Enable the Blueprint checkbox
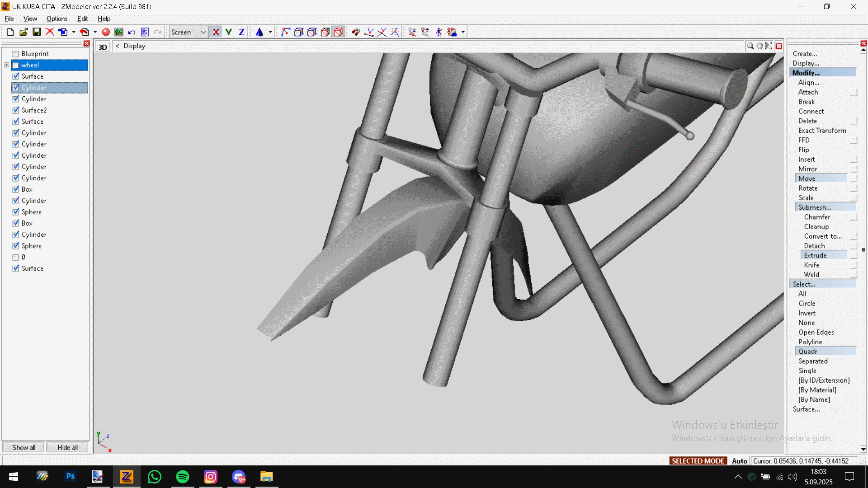Viewport: 868px width, 488px height. pyautogui.click(x=16, y=54)
